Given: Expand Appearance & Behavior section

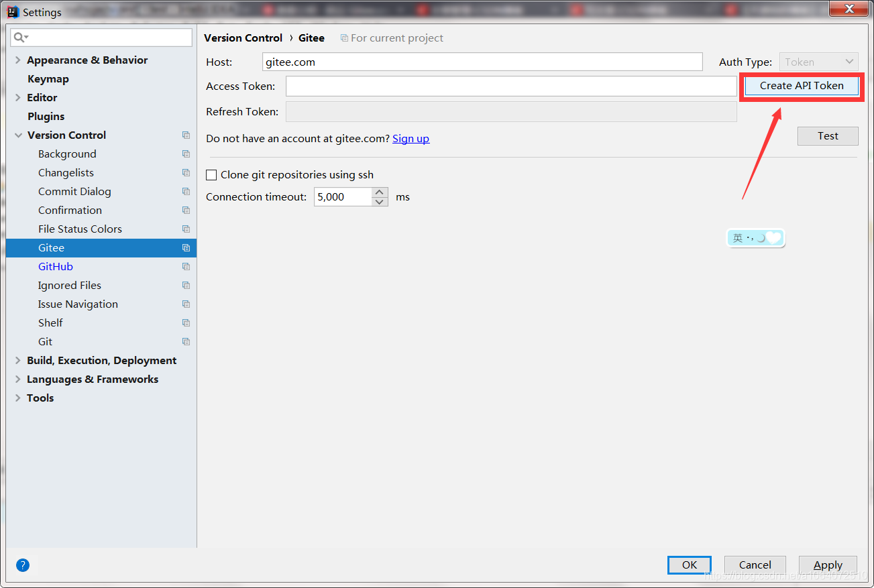Looking at the screenshot, I should [18, 60].
